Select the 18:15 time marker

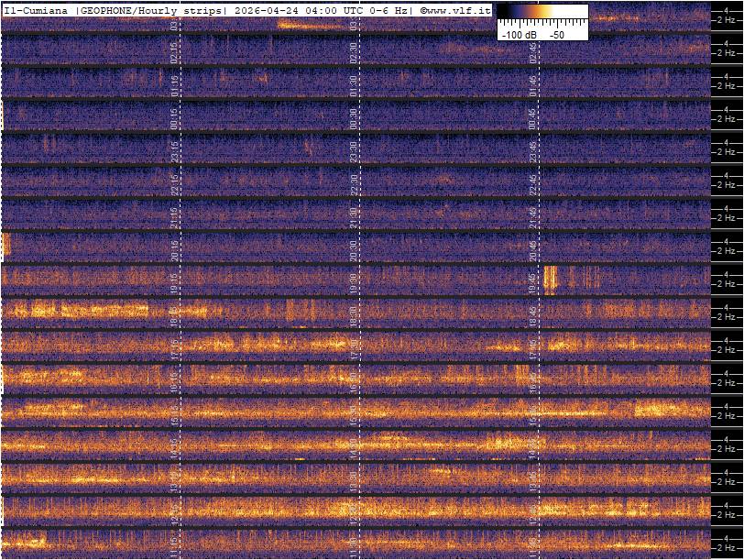click(x=174, y=316)
